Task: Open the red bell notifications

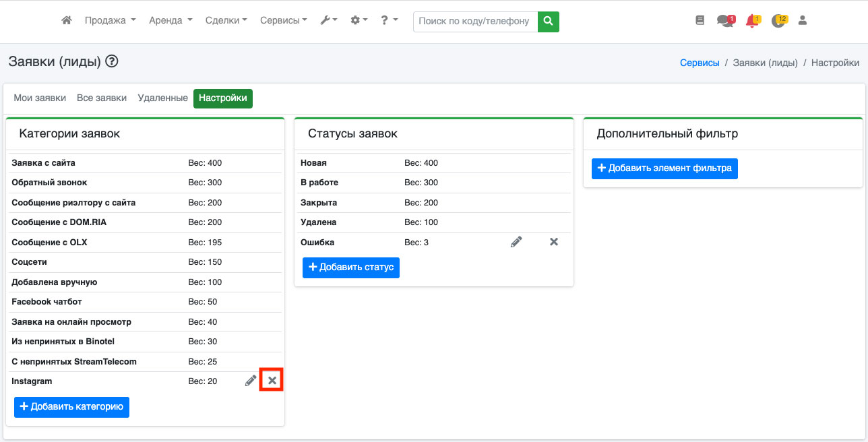Action: pos(752,21)
